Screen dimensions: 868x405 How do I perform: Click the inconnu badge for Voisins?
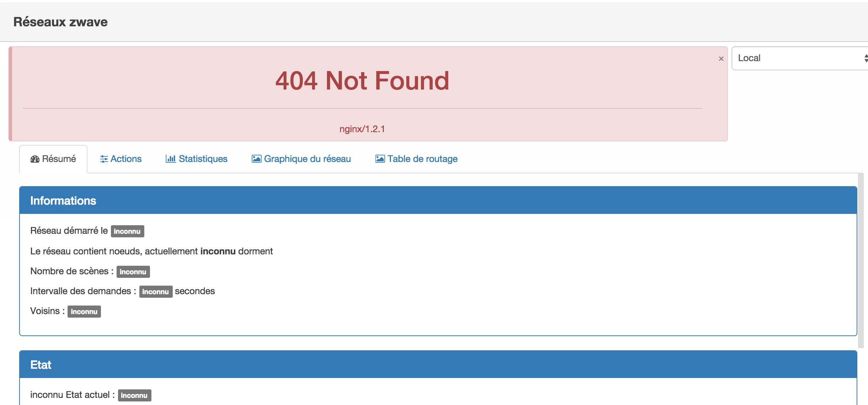point(84,312)
